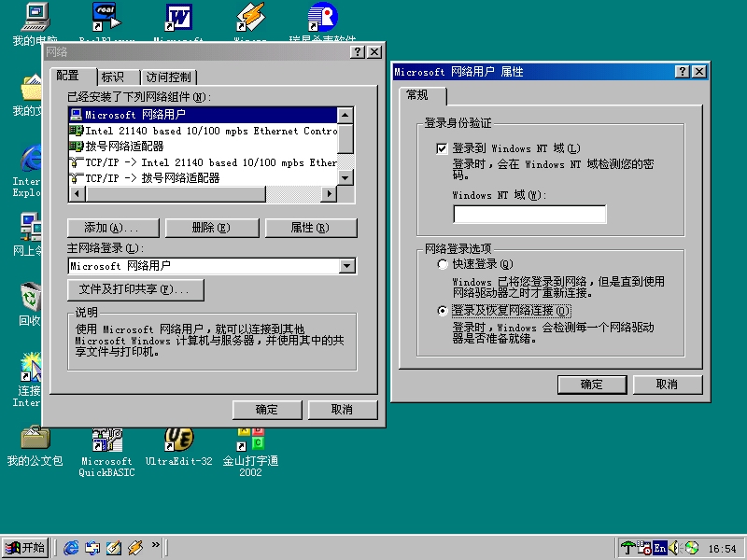Click 确定 in 网络 dialog
This screenshot has width=747, height=560.
click(267, 410)
